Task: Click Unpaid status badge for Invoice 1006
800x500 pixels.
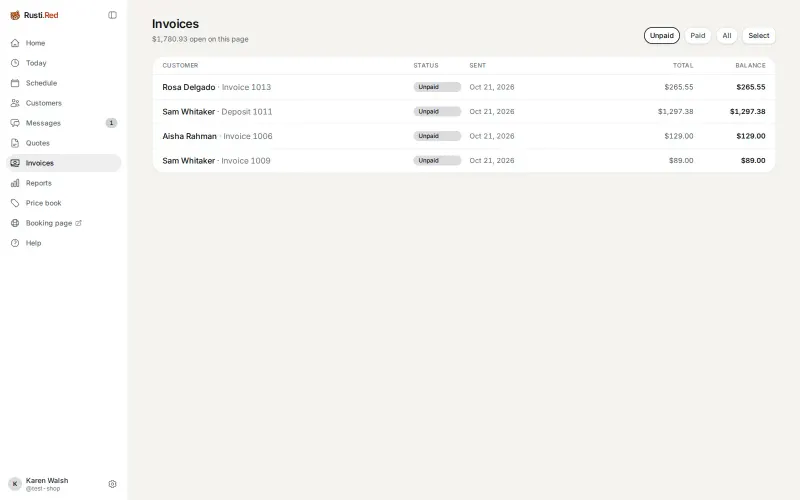Action: point(437,136)
